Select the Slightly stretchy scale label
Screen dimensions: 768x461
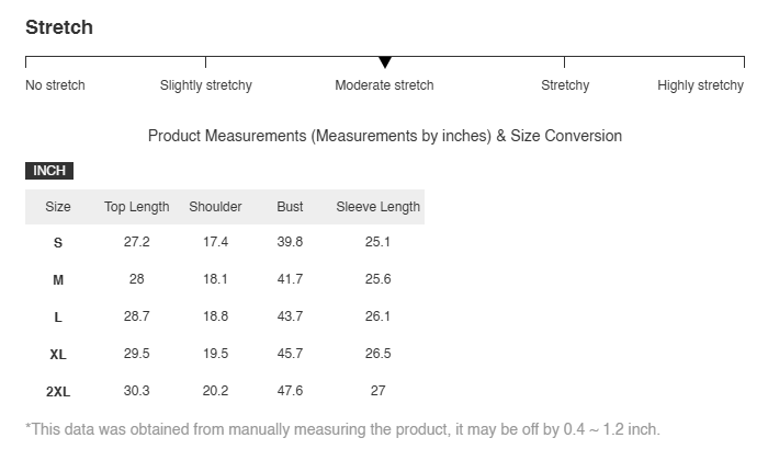206,86
